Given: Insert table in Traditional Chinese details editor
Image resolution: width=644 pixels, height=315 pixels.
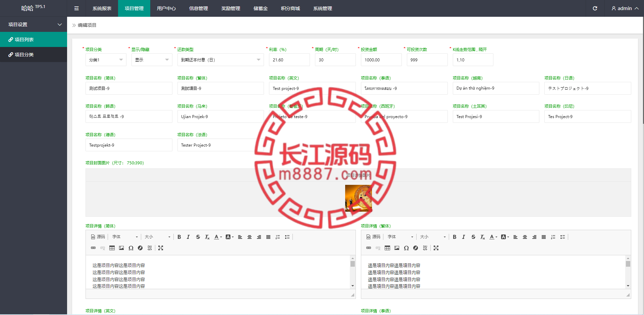Looking at the screenshot, I should pos(387,248).
